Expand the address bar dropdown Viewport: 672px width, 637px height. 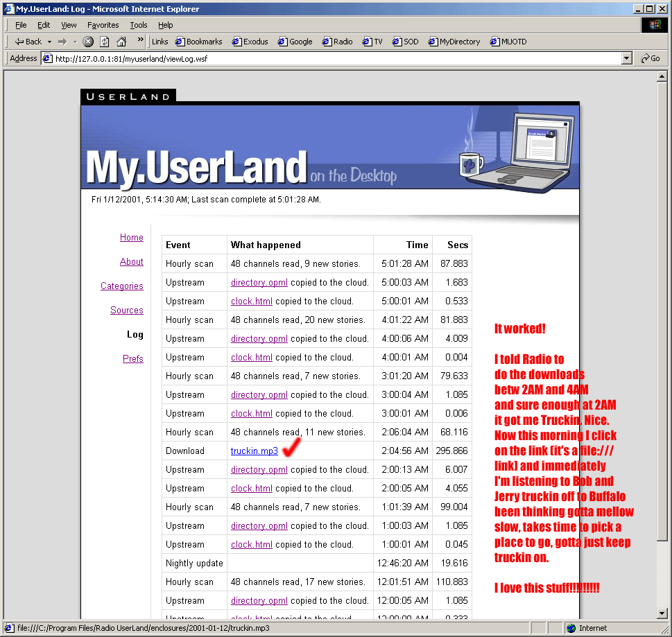point(627,59)
